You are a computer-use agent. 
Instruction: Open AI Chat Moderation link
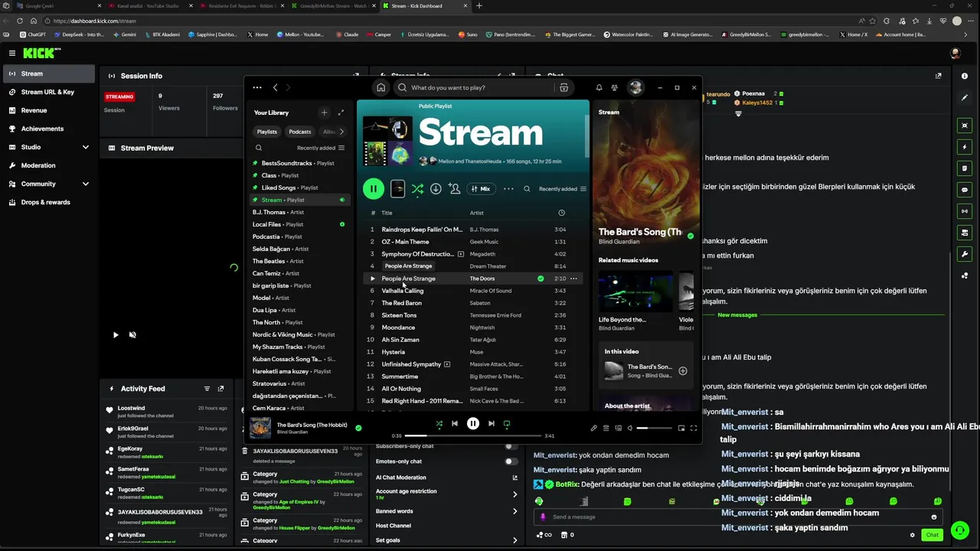click(447, 478)
